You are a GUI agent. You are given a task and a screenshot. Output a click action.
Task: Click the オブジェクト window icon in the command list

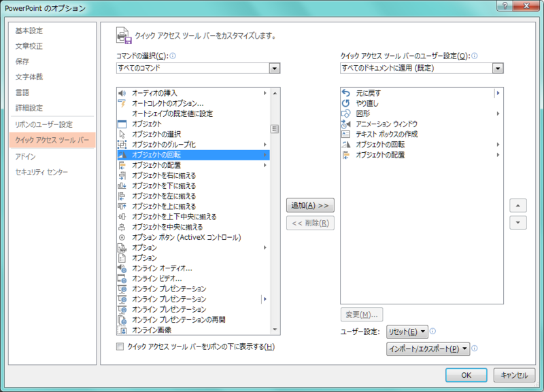(122, 124)
